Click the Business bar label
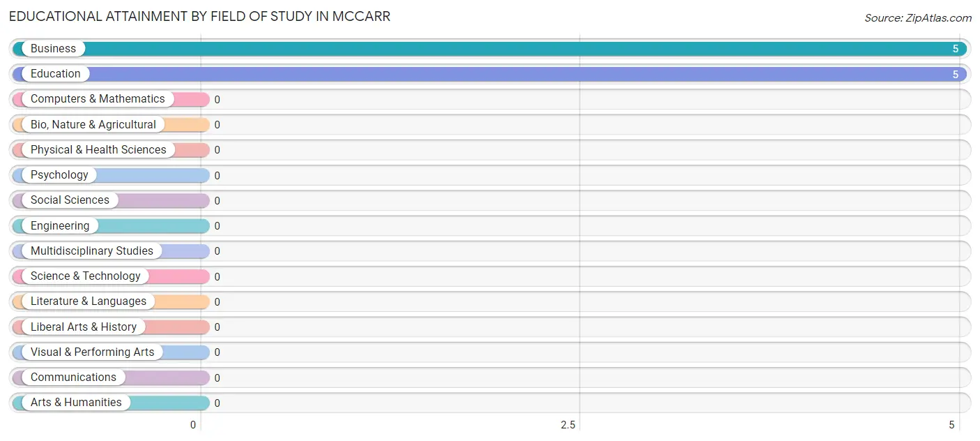Screen dimensions: 980x441 [x=53, y=49]
